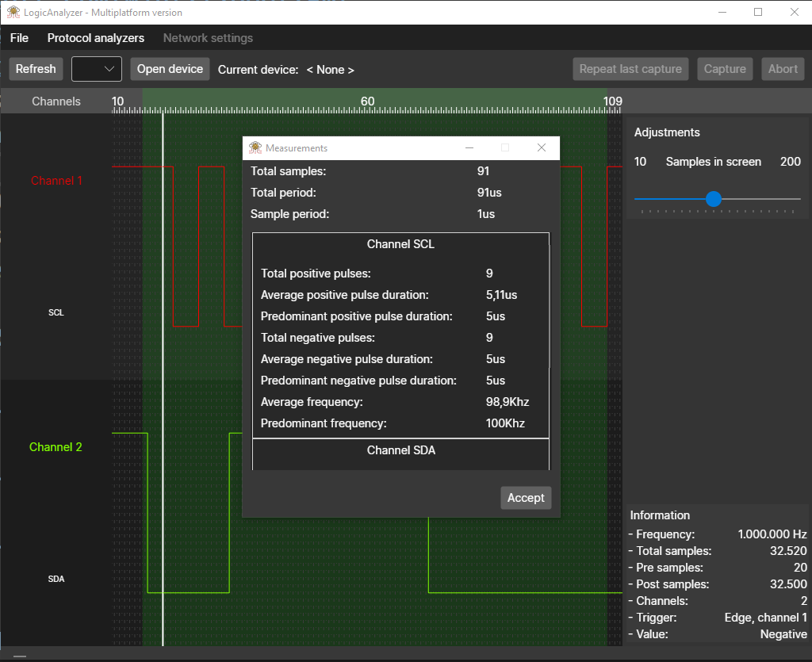Minimize the LogicAnalyzer main window

[722, 12]
